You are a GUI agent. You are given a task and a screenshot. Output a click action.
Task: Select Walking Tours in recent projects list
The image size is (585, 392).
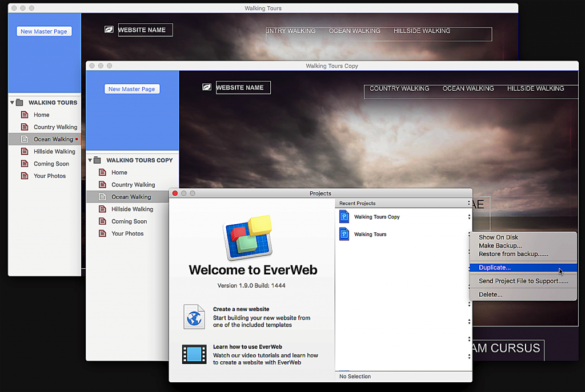click(x=370, y=235)
